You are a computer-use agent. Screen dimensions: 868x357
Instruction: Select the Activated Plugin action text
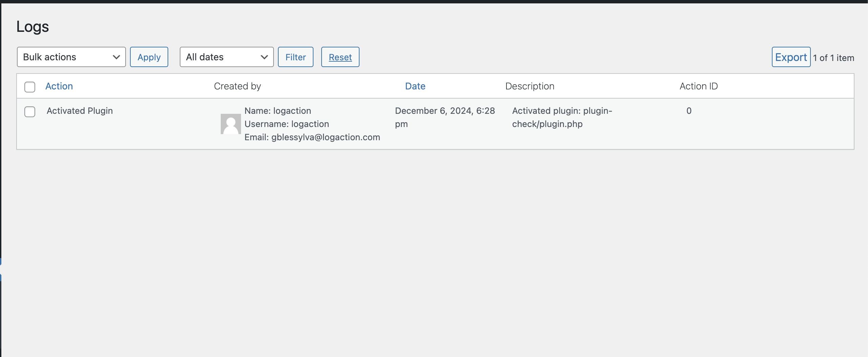tap(80, 111)
